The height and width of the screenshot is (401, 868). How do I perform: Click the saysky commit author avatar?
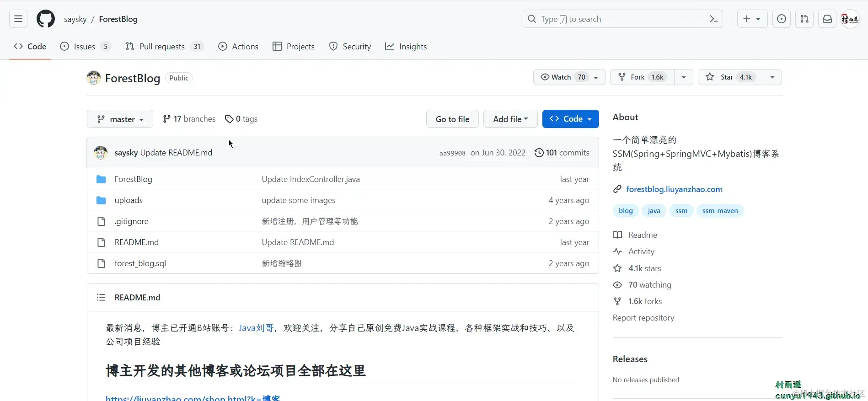(101, 153)
